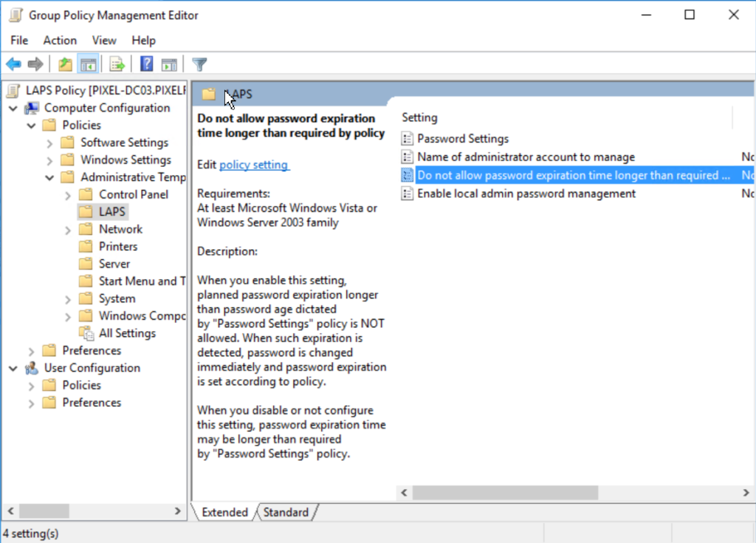
Task: Click icon beside Enable local admin password management
Action: pyautogui.click(x=408, y=194)
